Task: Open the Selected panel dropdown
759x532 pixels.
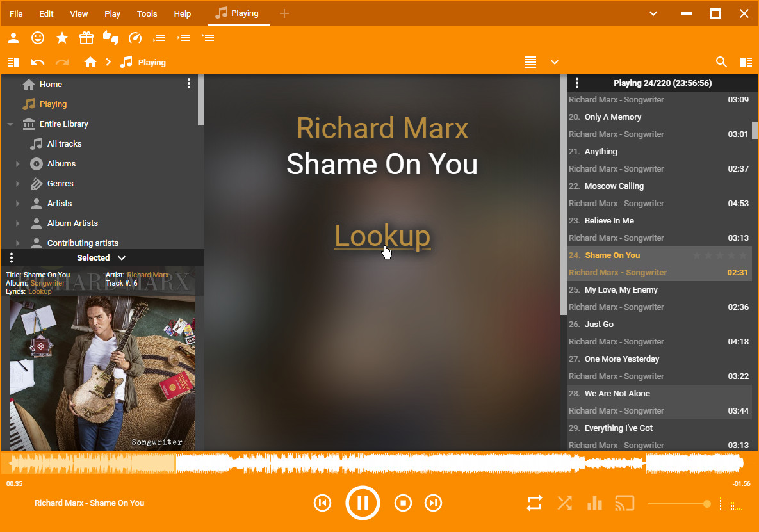Action: [x=122, y=258]
